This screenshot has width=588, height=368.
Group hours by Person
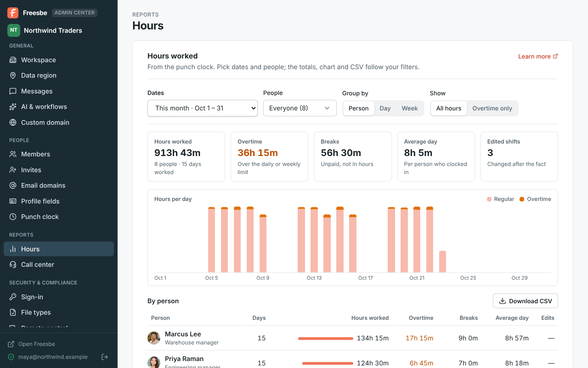(x=359, y=109)
